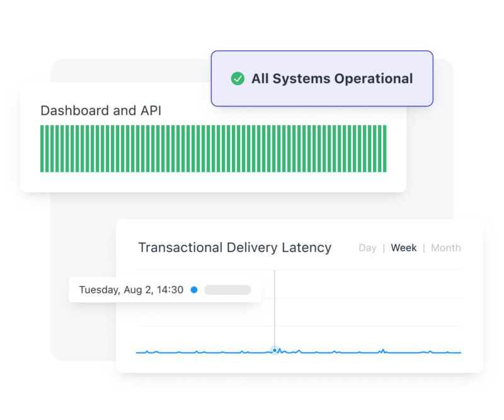Click the leftmost green uptime bar

coord(43,149)
